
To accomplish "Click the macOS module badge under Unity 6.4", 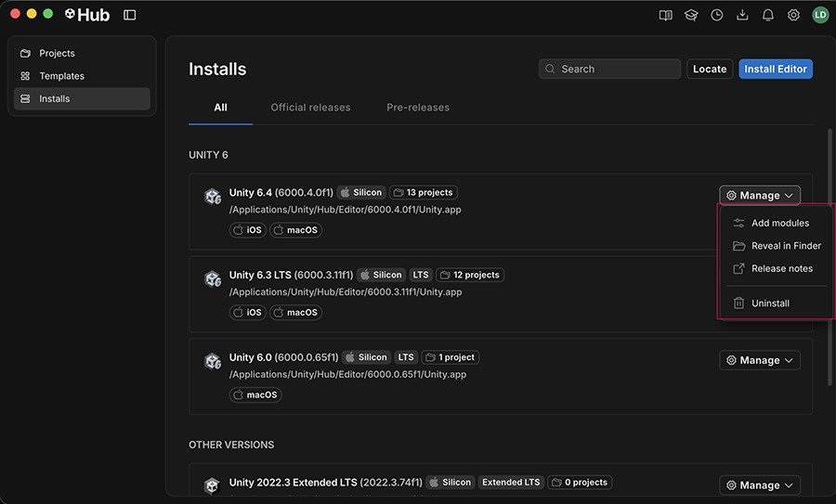I will 296,230.
